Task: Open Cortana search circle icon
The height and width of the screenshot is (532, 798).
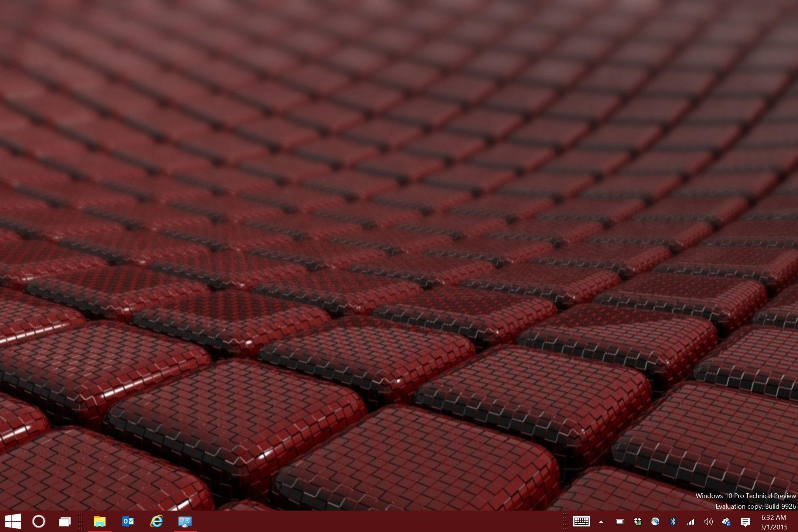Action: coord(39,521)
